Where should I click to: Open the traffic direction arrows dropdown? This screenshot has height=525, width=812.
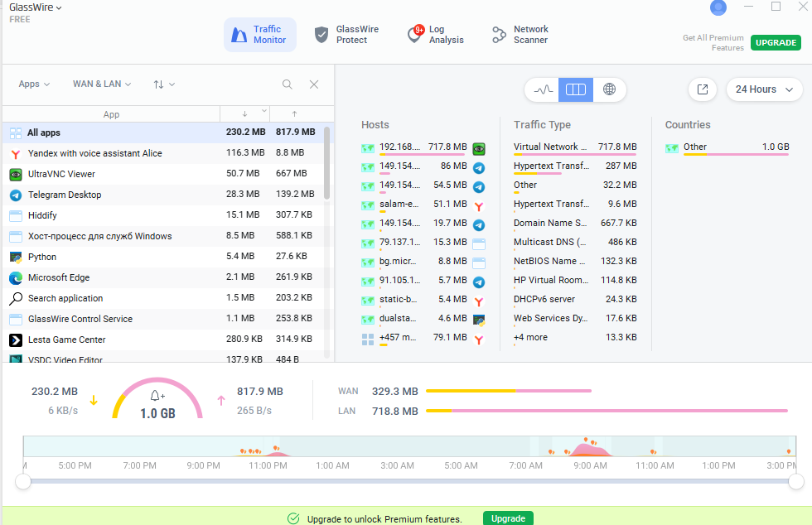click(x=164, y=84)
